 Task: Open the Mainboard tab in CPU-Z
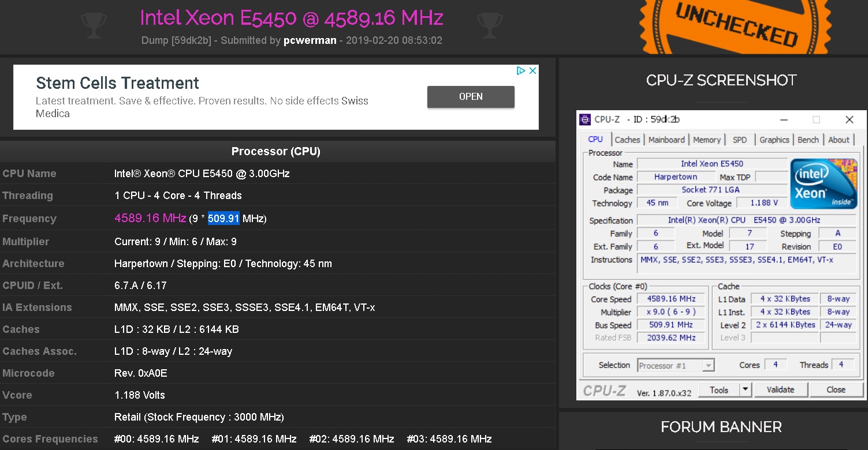(x=666, y=140)
